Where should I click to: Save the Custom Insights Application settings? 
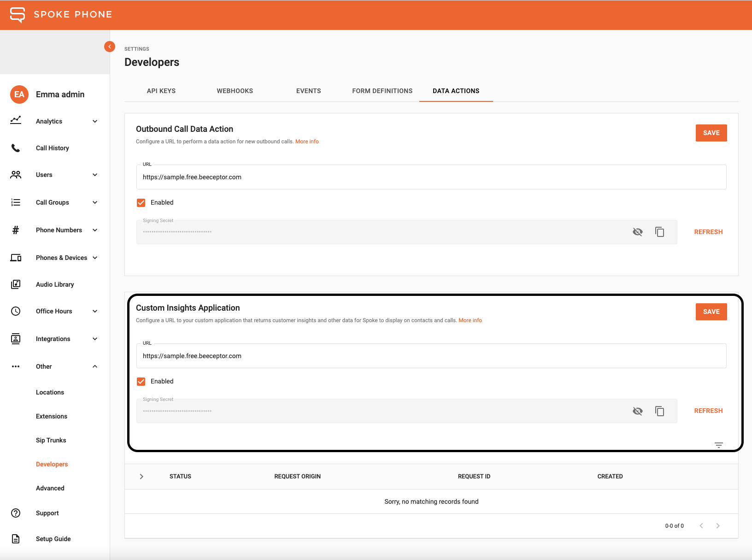(711, 312)
